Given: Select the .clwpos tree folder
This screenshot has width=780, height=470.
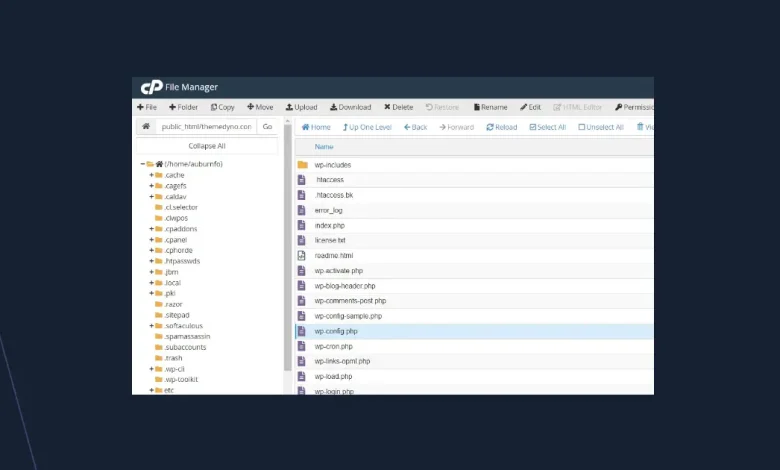Looking at the screenshot, I should tap(172, 218).
